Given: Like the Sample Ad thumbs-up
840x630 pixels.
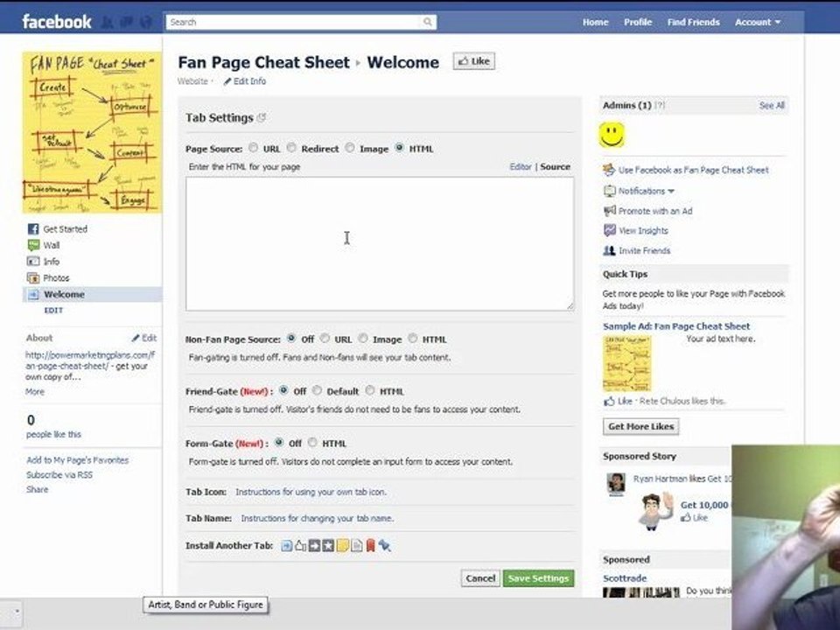Looking at the screenshot, I should tap(609, 402).
